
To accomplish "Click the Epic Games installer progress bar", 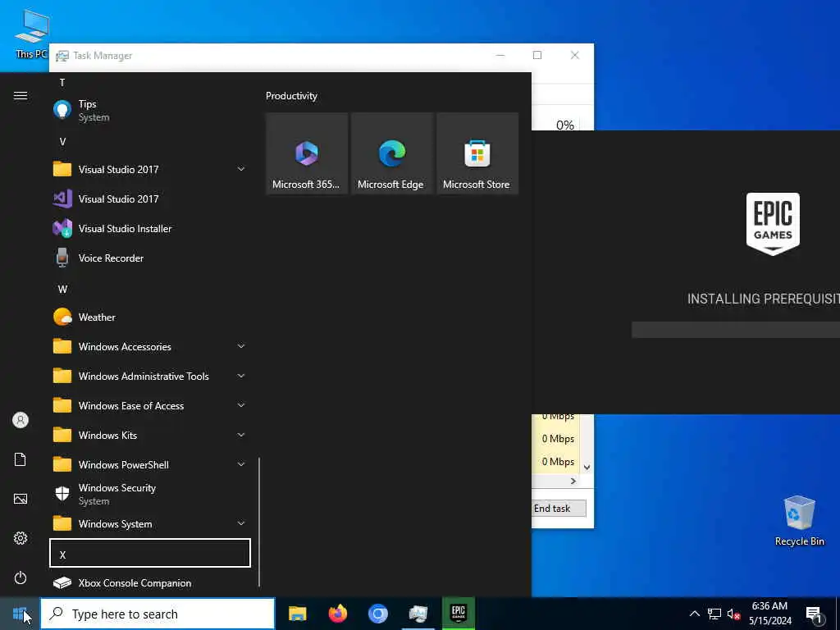I will tap(736, 330).
